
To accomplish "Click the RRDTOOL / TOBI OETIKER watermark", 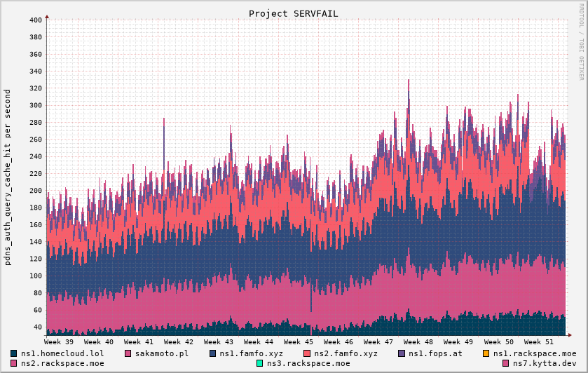I will (x=581, y=42).
